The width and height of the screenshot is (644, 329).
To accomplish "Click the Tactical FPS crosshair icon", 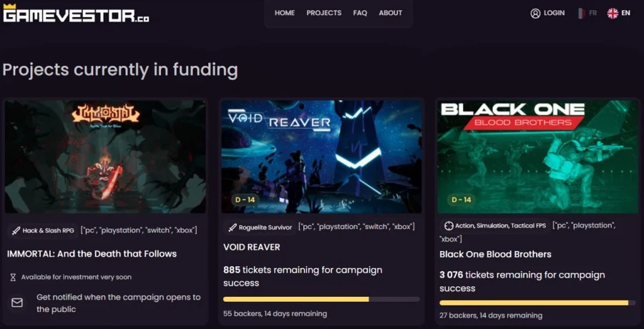I will [449, 225].
